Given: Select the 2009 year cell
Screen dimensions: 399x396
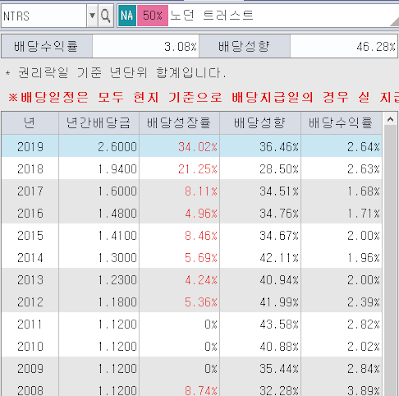Looking at the screenshot, I should [x=30, y=369].
